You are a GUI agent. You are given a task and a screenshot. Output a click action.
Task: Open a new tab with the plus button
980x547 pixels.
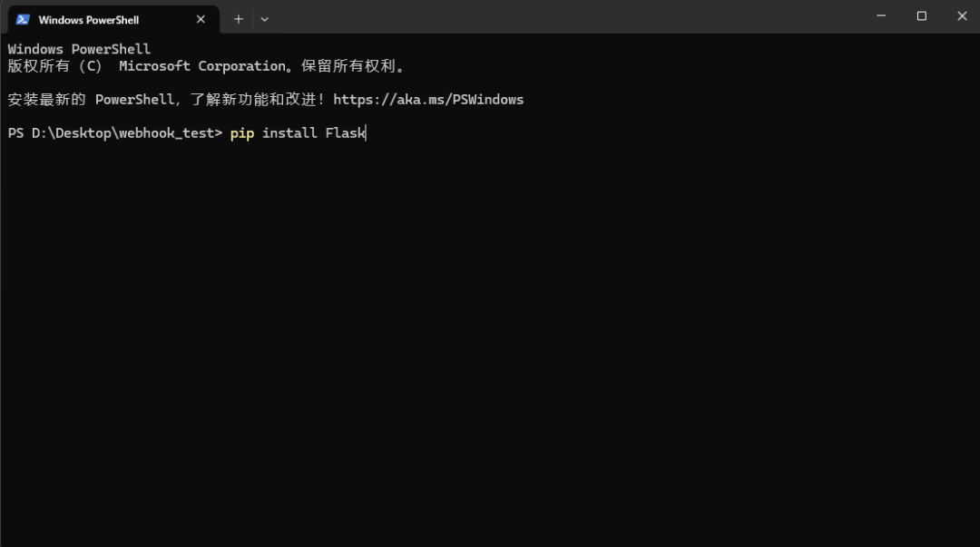[239, 19]
